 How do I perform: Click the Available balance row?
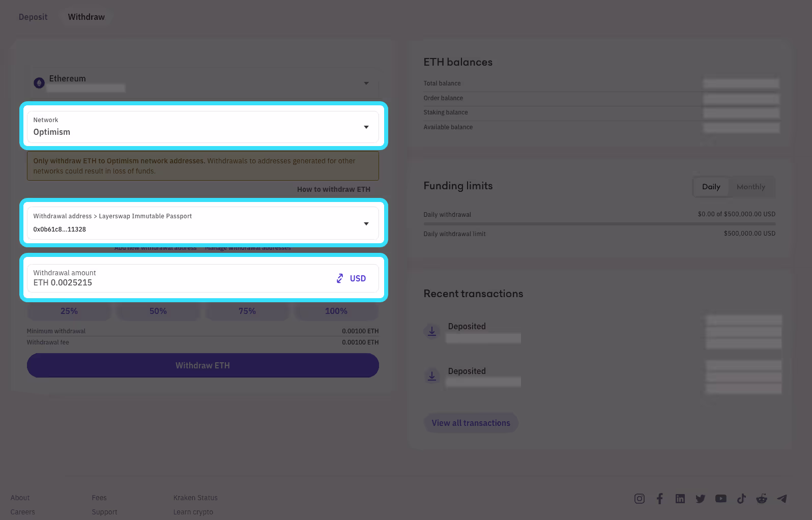point(601,127)
